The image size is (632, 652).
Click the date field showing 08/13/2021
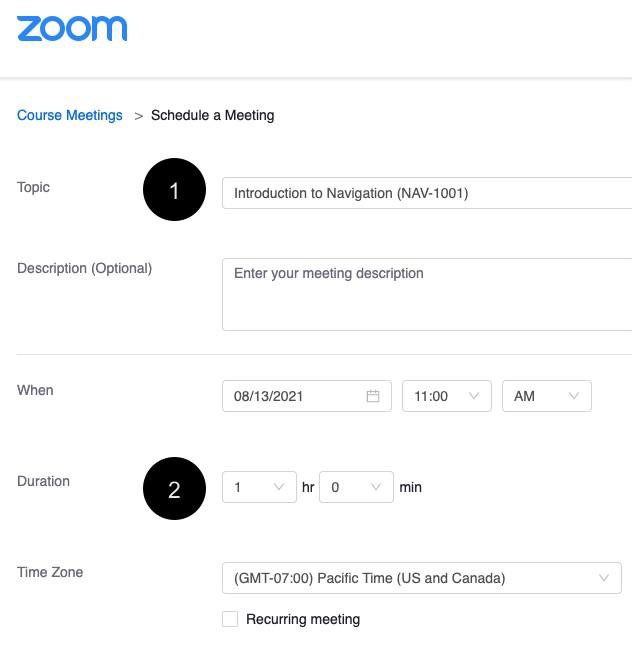click(x=296, y=396)
